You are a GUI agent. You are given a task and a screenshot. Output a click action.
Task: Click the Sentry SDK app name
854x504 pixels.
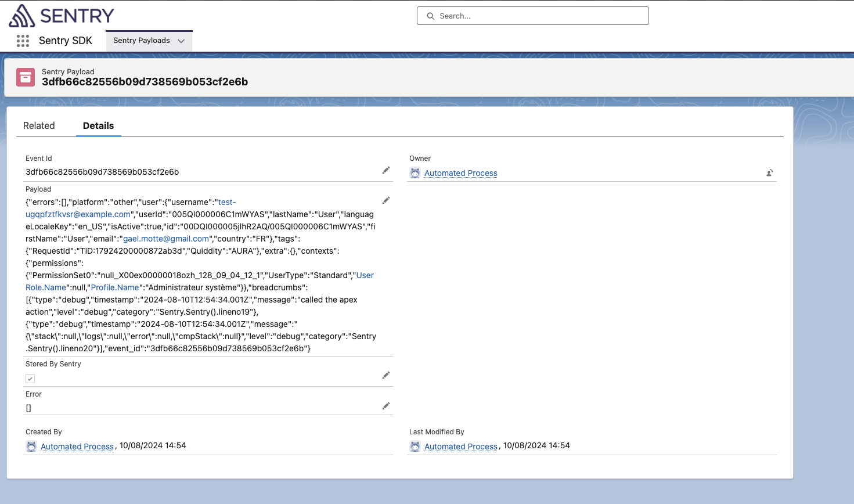[66, 41]
